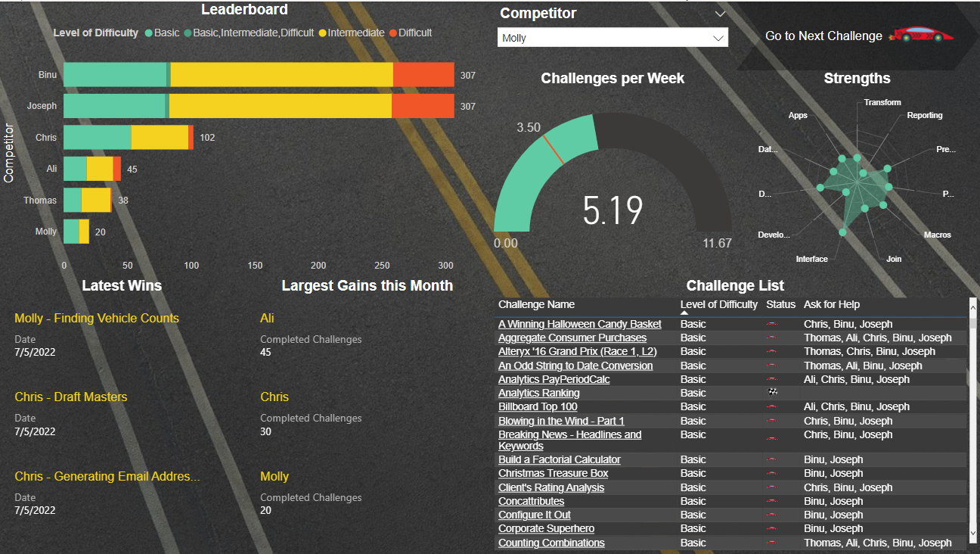Click the Go to Next Challenge button

click(823, 36)
